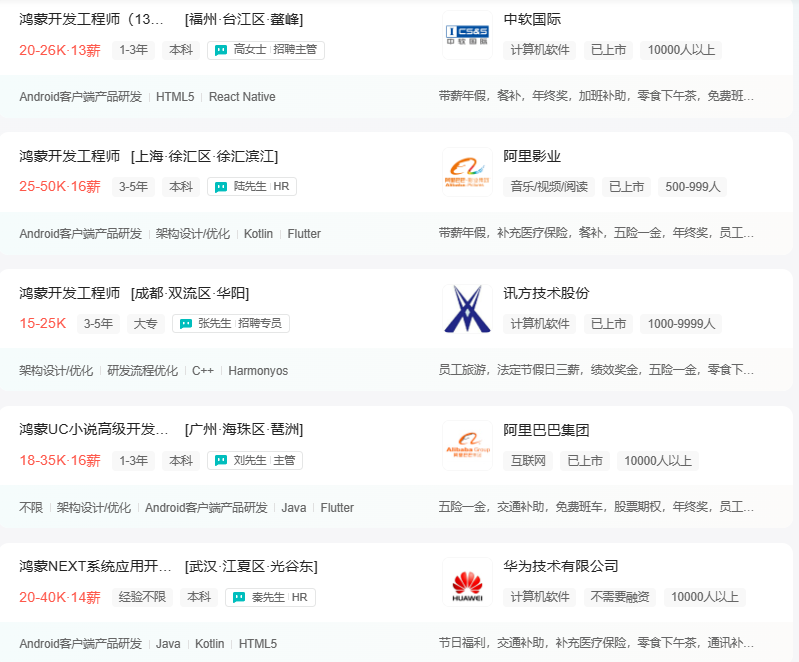799x662 pixels.
Task: Click Java tag in 阿里巴巴集团 listing
Action: (294, 508)
